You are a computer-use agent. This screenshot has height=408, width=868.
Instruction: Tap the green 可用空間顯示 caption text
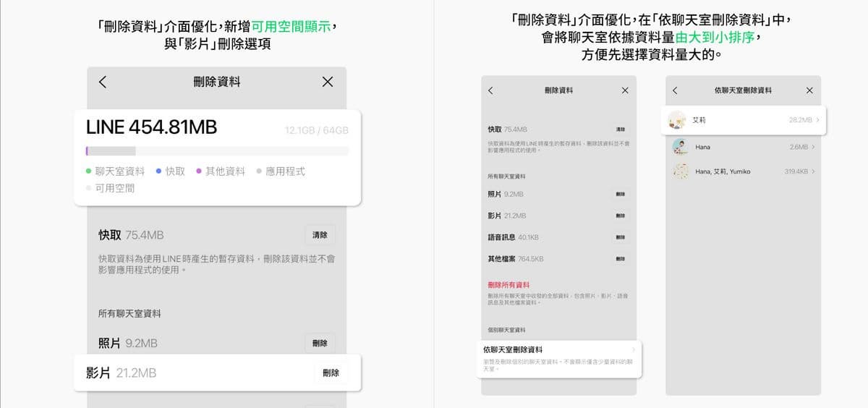291,27
